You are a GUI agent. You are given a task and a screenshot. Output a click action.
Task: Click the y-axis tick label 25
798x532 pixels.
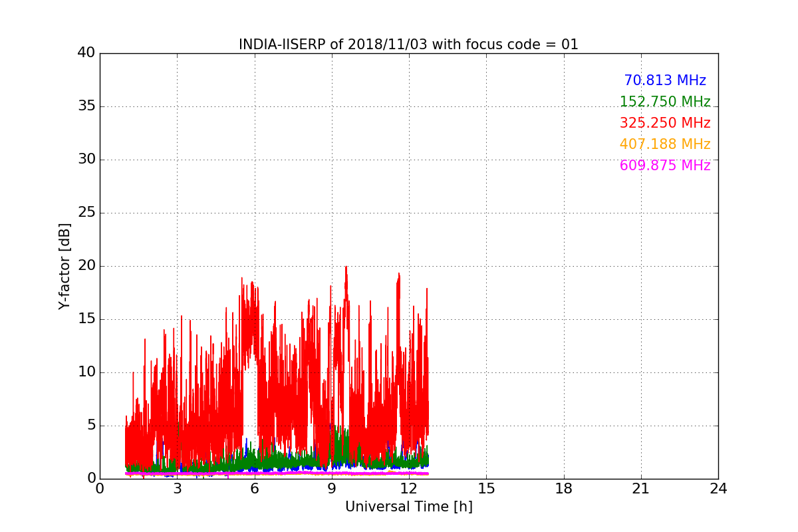pos(86,213)
